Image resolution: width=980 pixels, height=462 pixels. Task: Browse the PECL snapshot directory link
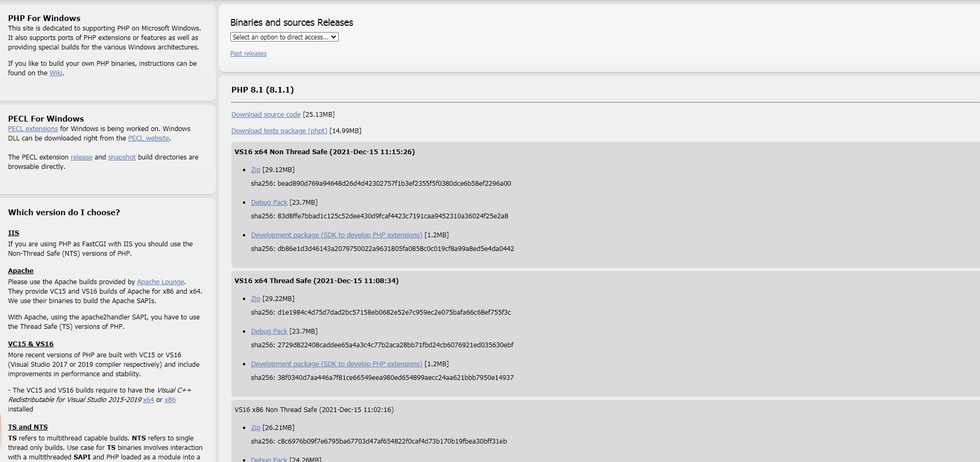click(x=122, y=157)
